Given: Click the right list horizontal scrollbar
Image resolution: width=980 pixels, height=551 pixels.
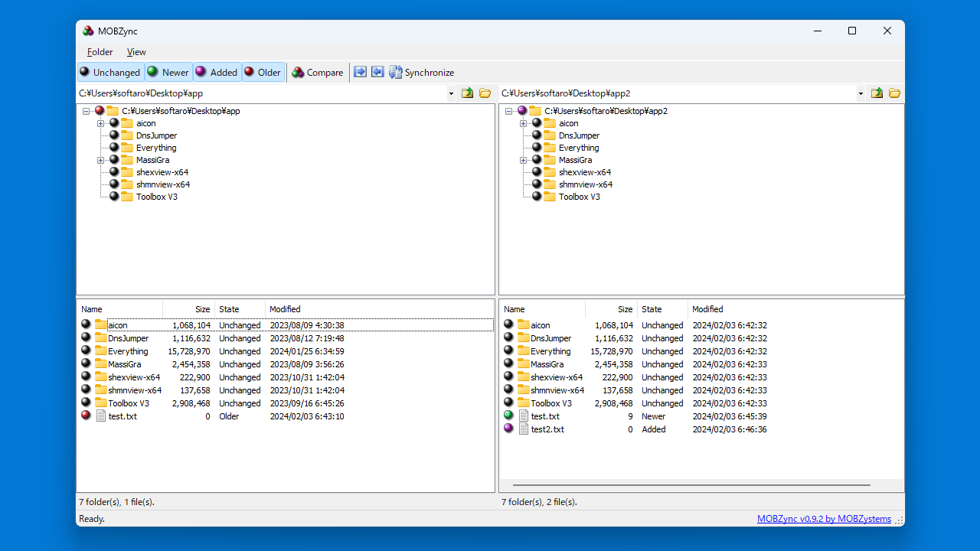Looking at the screenshot, I should 691,485.
